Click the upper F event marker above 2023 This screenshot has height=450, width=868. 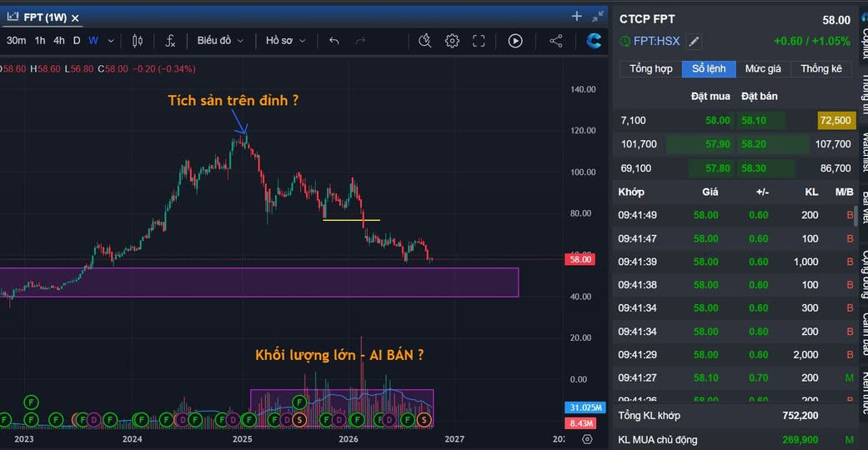pyautogui.click(x=31, y=402)
